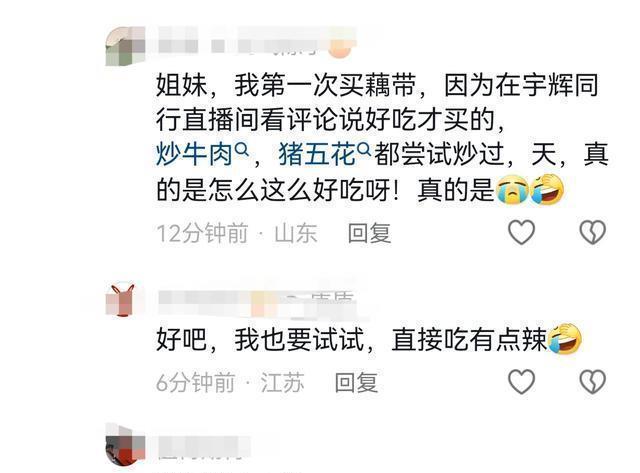This screenshot has height=473, width=640.
Task: Like the 江苏 comment with heart icon
Action: coord(521,382)
